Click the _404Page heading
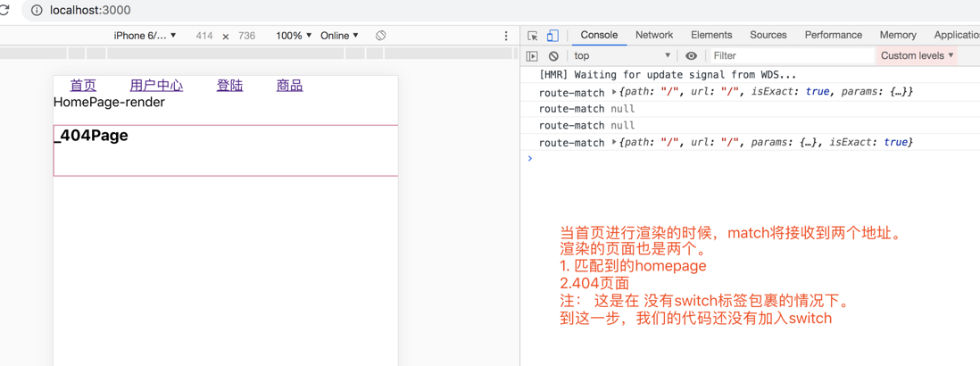This screenshot has width=980, height=366. click(91, 136)
